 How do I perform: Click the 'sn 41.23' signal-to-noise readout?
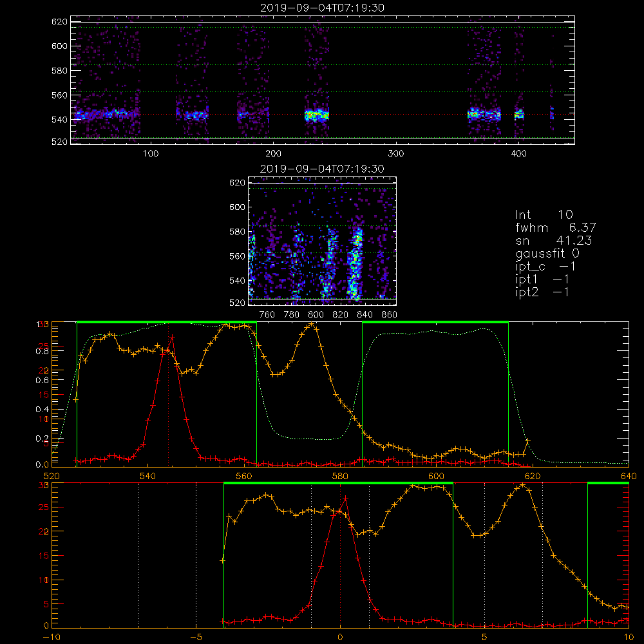click(554, 240)
